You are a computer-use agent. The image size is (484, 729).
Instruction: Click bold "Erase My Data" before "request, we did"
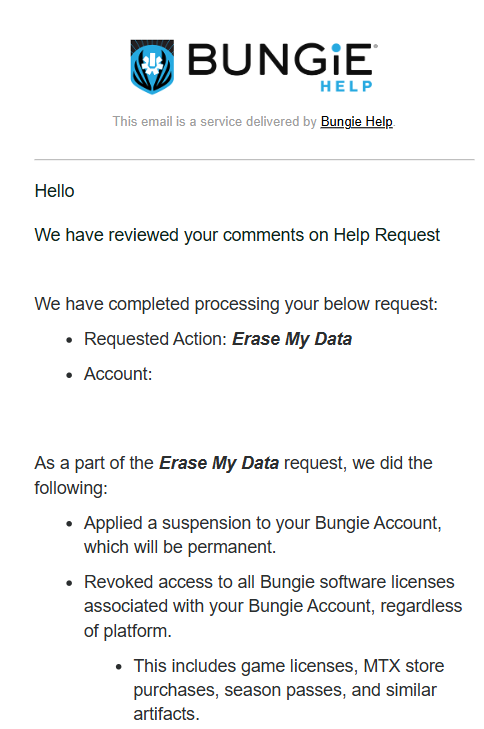[x=219, y=463]
